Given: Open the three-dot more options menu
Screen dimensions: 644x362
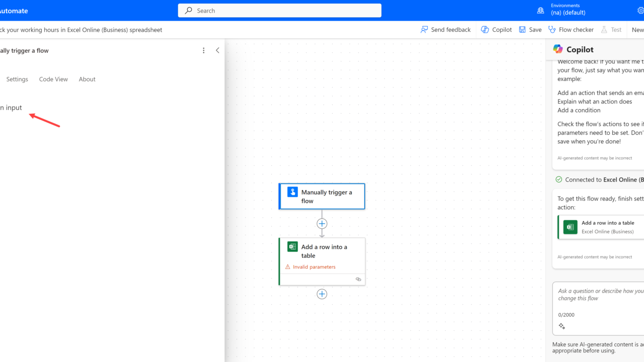Looking at the screenshot, I should tap(204, 50).
